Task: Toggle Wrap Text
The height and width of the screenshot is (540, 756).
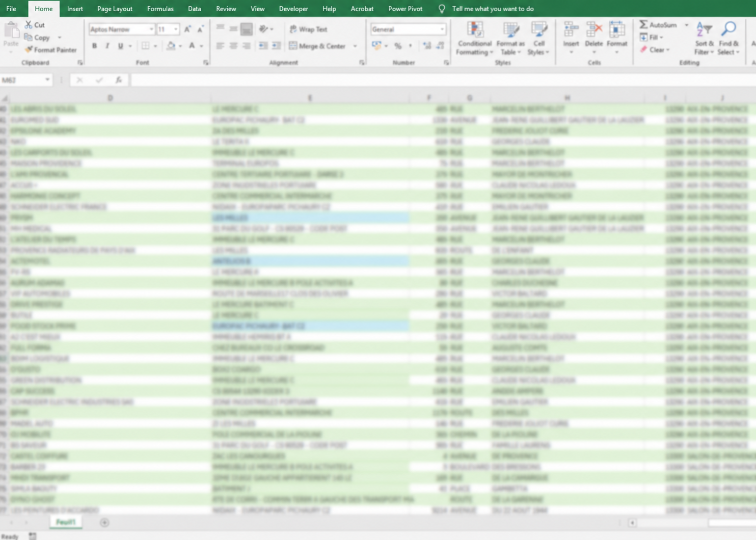Action: (309, 29)
